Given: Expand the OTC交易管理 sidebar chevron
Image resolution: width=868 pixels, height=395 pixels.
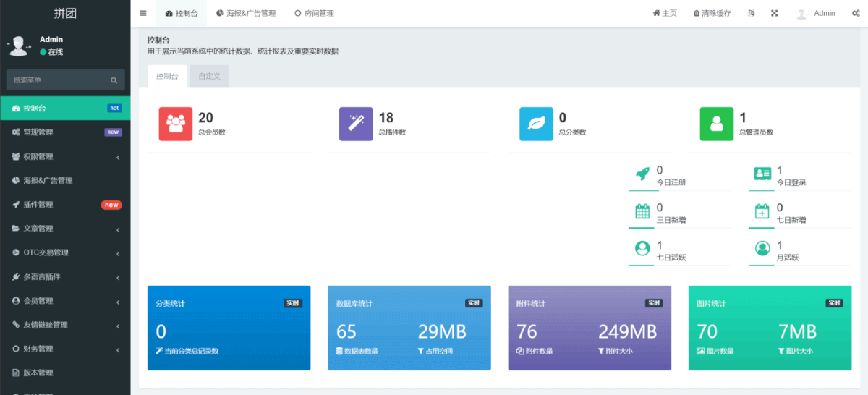Looking at the screenshot, I should click(x=118, y=253).
